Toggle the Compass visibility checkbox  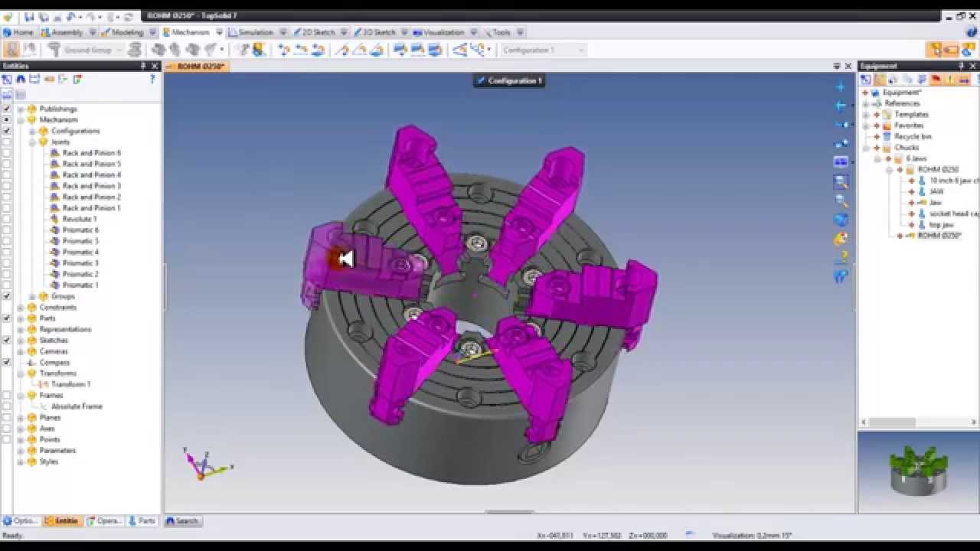pos(7,362)
